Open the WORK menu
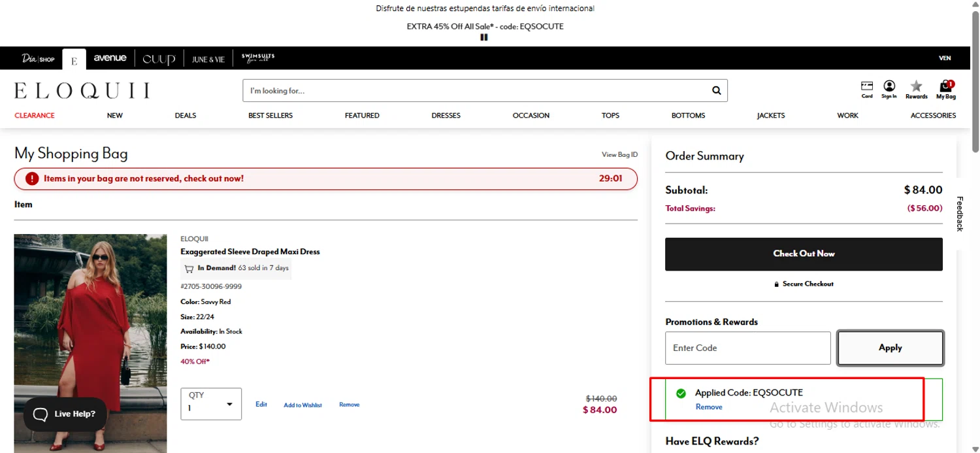Screen dimensions: 980x453 848,116
